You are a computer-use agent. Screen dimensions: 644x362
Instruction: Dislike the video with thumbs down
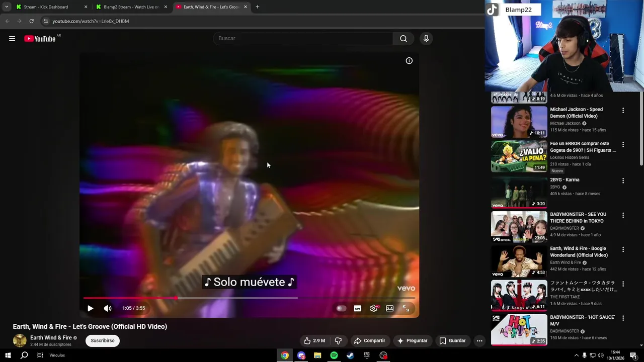pos(338,341)
